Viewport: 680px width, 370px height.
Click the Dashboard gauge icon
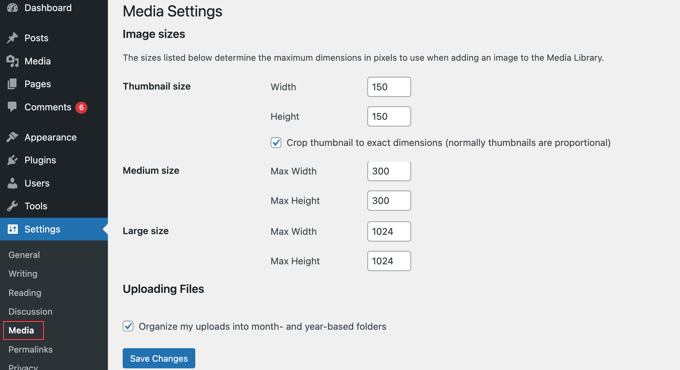[12, 8]
